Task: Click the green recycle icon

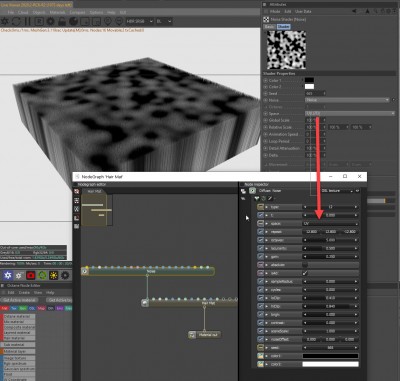Action: click(42, 275)
